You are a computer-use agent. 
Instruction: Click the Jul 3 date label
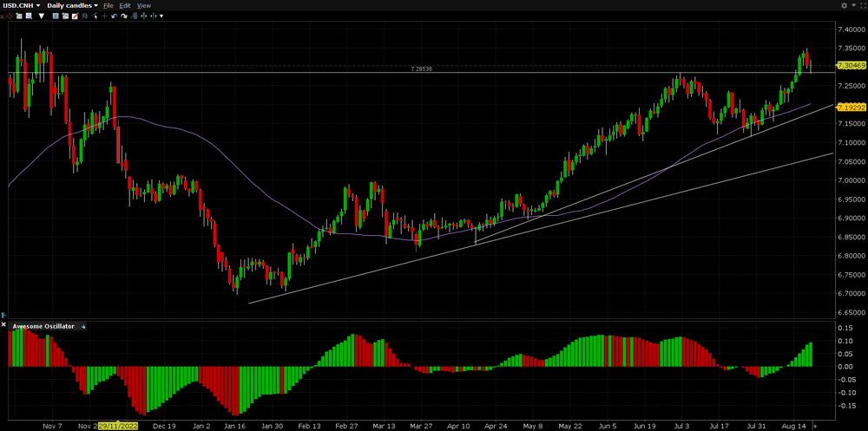click(x=682, y=427)
